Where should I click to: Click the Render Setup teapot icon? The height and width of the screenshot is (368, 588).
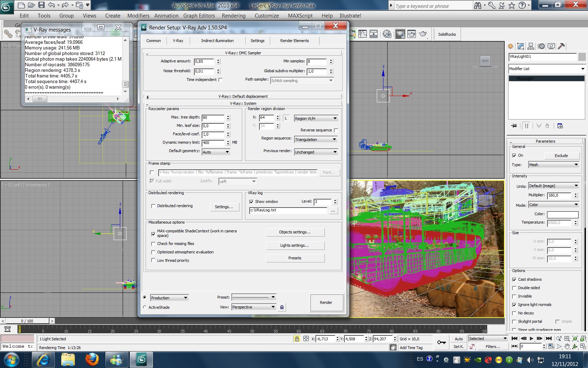[400, 34]
